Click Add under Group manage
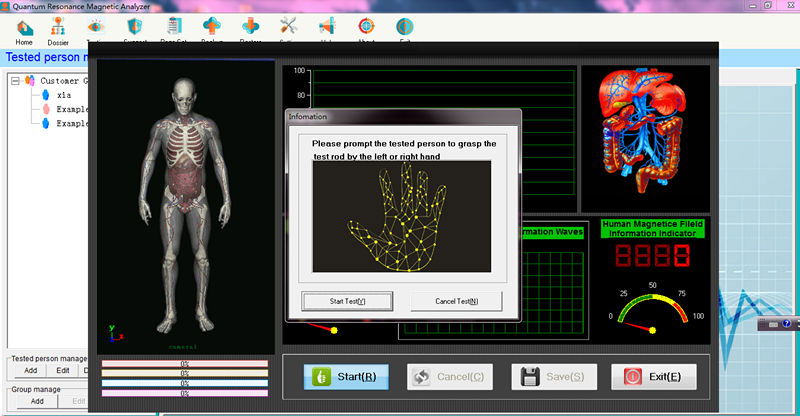The height and width of the screenshot is (416, 800). (x=37, y=401)
